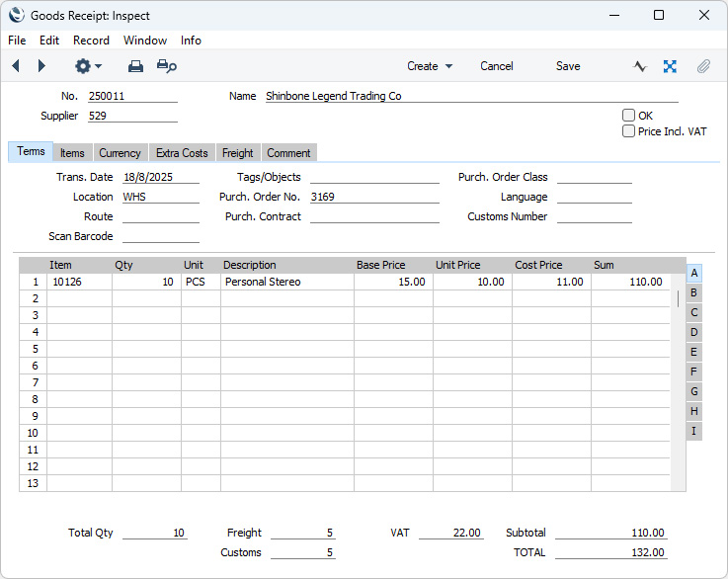Open the Record menu
This screenshot has height=579, width=728.
91,41
